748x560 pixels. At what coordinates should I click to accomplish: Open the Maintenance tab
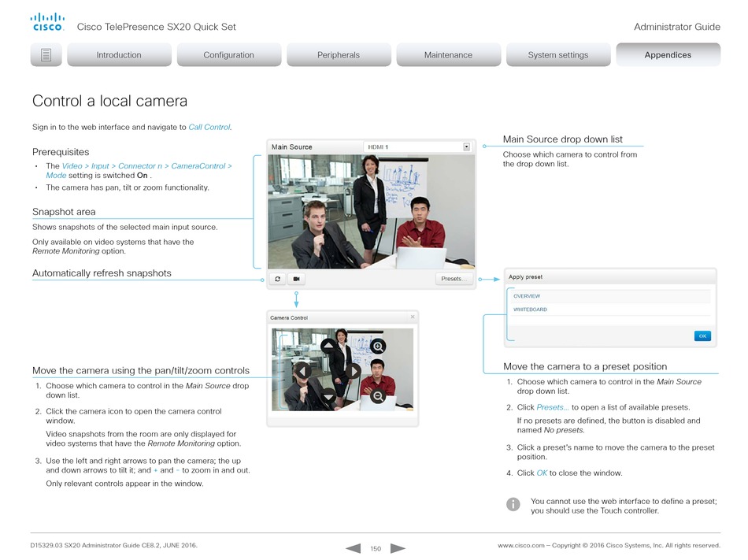point(449,55)
